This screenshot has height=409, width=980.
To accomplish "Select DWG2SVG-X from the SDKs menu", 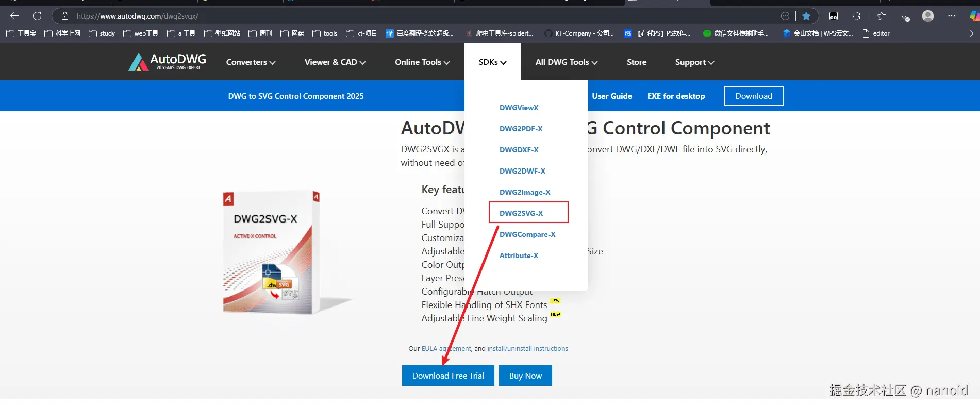I will click(521, 213).
